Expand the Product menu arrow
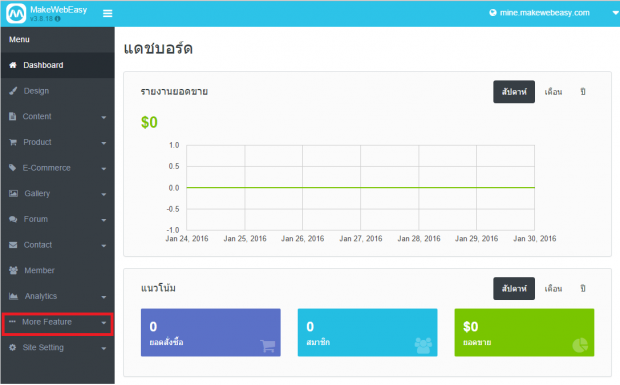 (104, 143)
